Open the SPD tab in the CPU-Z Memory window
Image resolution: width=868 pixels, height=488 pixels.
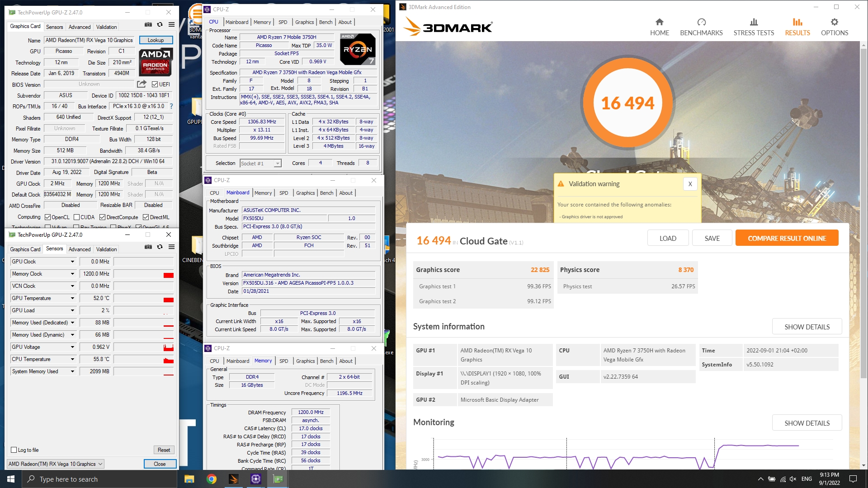point(283,361)
